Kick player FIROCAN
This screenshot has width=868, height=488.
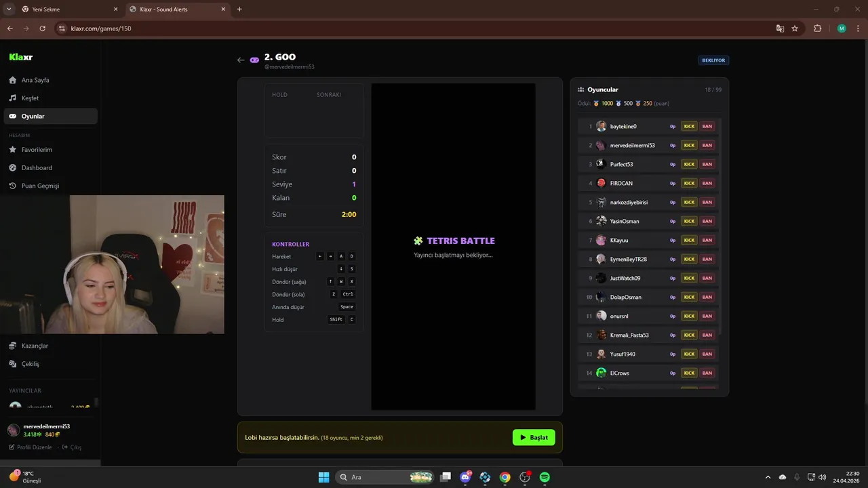(x=689, y=183)
